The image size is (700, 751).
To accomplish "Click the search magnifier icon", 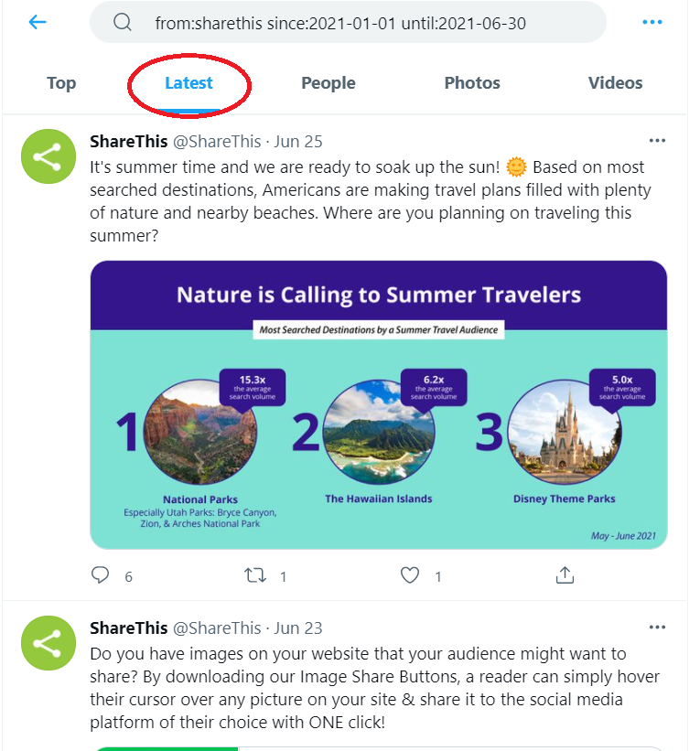I will [122, 21].
